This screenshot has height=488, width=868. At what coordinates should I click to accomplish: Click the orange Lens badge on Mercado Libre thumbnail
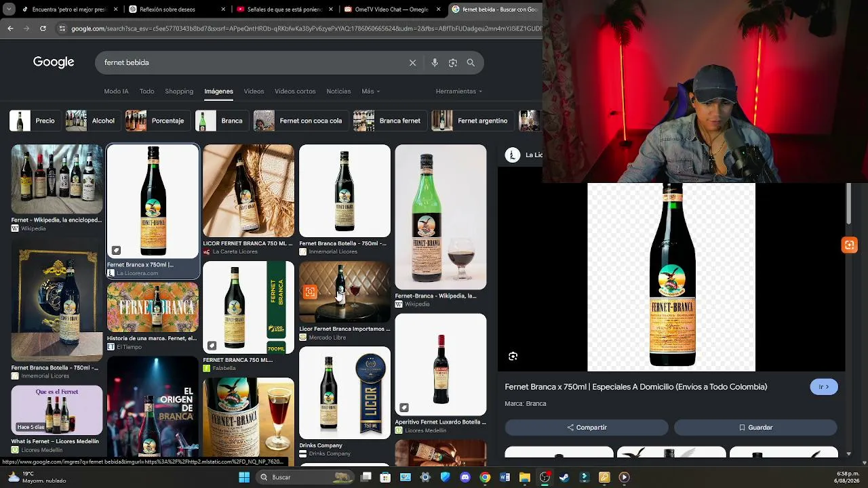(x=310, y=292)
